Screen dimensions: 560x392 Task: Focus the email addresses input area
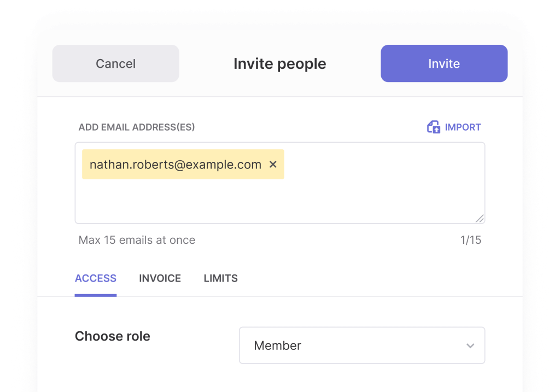pos(279,183)
